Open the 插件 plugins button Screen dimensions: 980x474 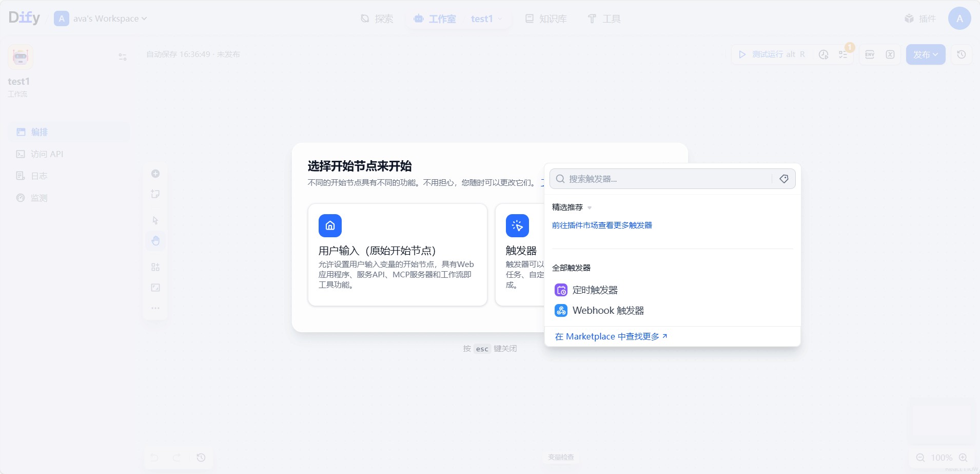[920, 18]
